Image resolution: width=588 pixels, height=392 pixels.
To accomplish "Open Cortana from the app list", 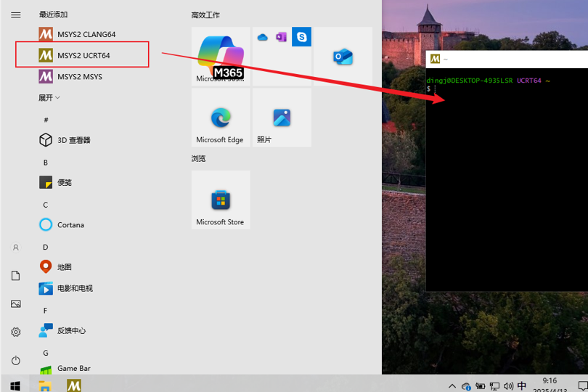I will 70,225.
